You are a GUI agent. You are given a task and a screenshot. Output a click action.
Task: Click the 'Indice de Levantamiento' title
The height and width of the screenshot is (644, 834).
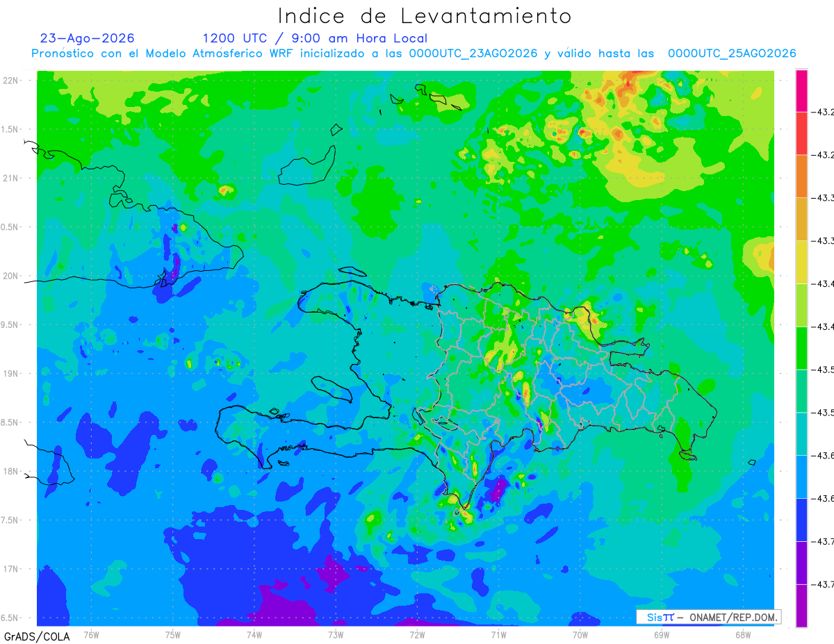[x=424, y=16]
